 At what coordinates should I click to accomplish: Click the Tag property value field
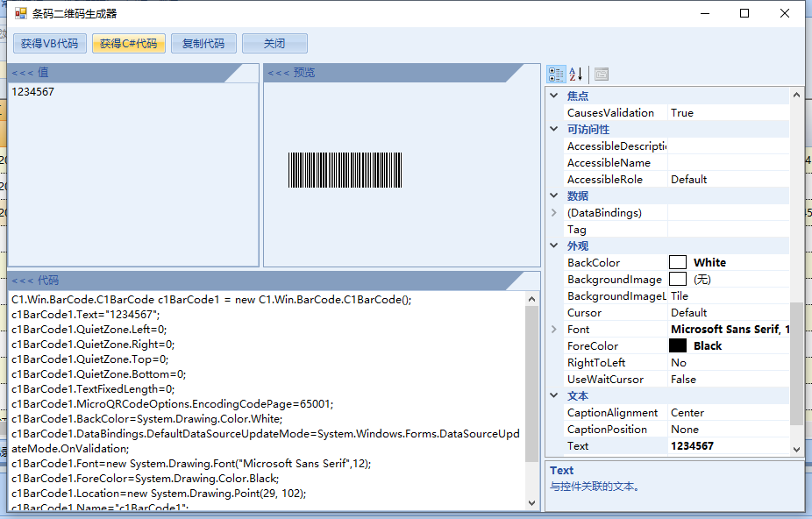(728, 229)
